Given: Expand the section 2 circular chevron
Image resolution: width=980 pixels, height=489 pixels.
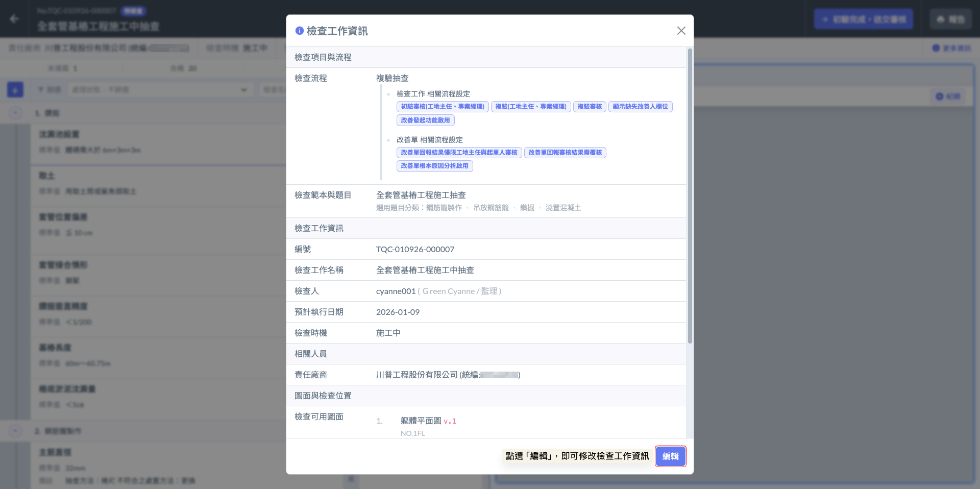Looking at the screenshot, I should point(15,431).
